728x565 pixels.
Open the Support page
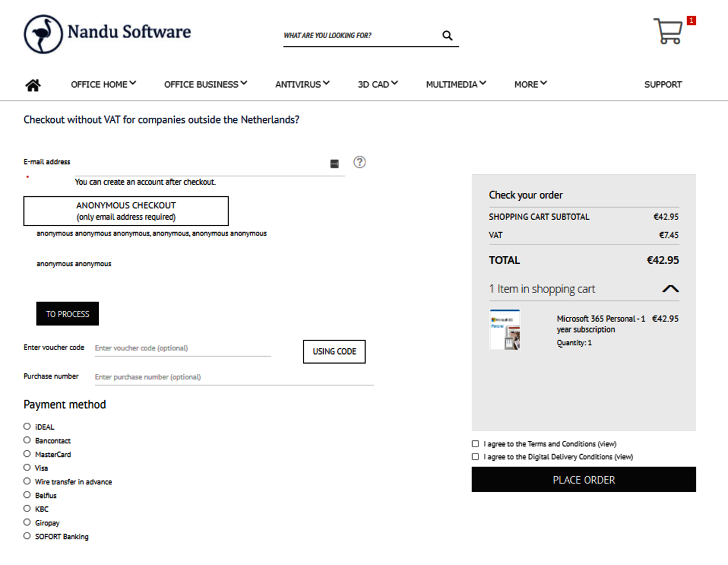tap(663, 84)
